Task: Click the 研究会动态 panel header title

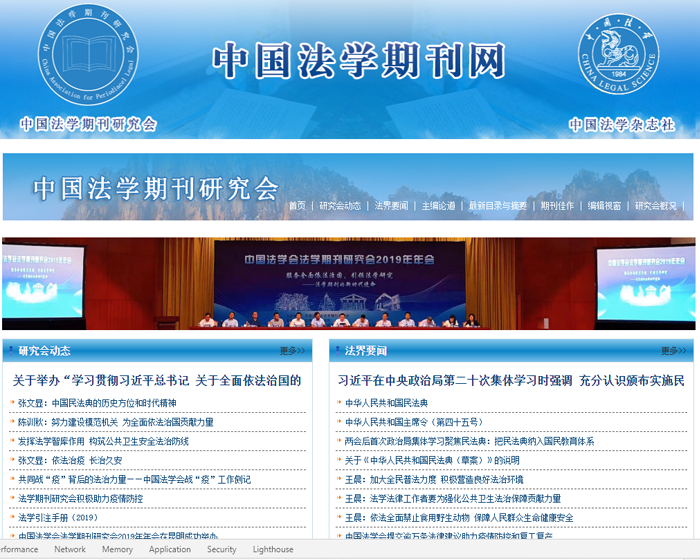Action: (44, 351)
